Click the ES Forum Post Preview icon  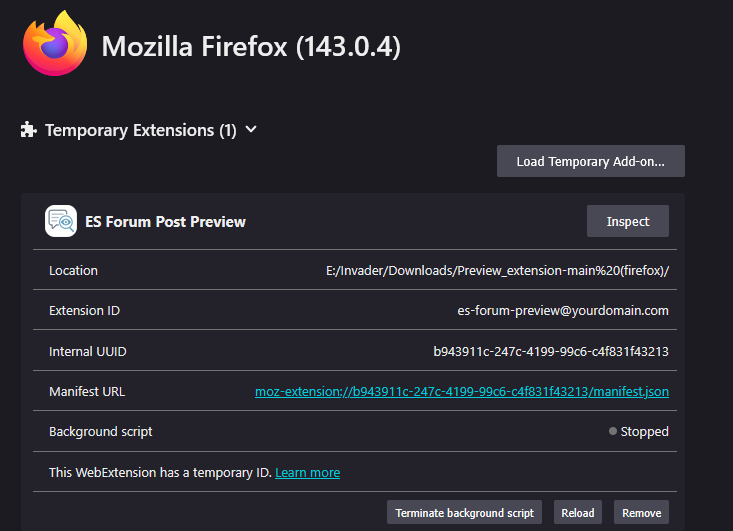61,221
